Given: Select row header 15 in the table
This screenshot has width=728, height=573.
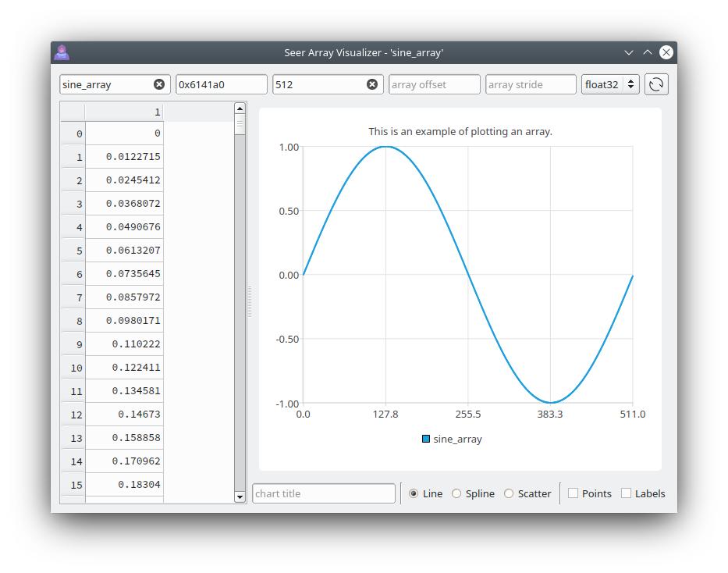Looking at the screenshot, I should (73, 485).
